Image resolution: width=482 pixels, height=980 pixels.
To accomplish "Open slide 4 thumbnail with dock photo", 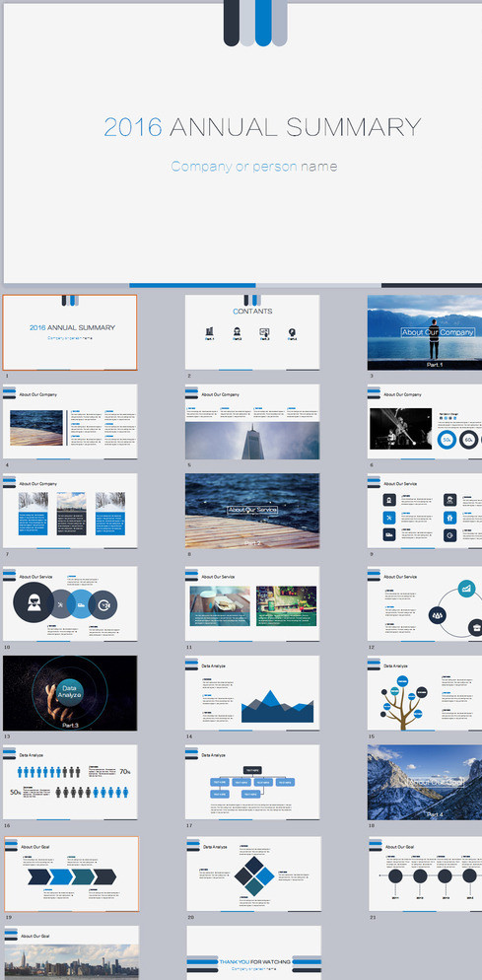I will point(69,422).
